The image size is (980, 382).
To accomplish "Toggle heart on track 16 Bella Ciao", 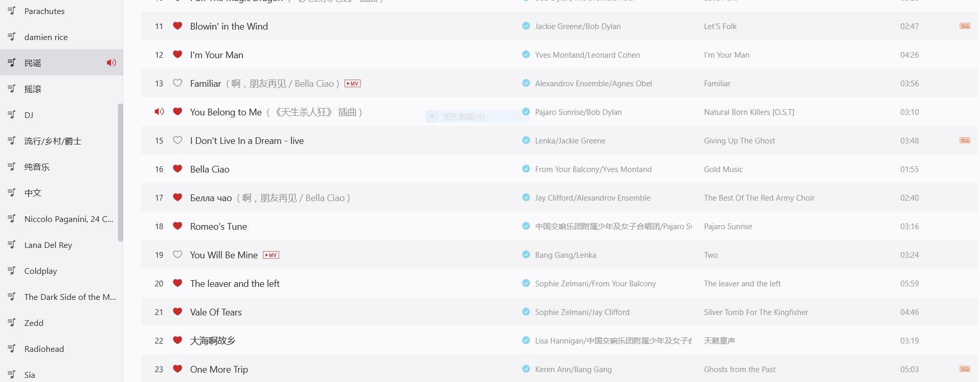I will click(x=177, y=168).
